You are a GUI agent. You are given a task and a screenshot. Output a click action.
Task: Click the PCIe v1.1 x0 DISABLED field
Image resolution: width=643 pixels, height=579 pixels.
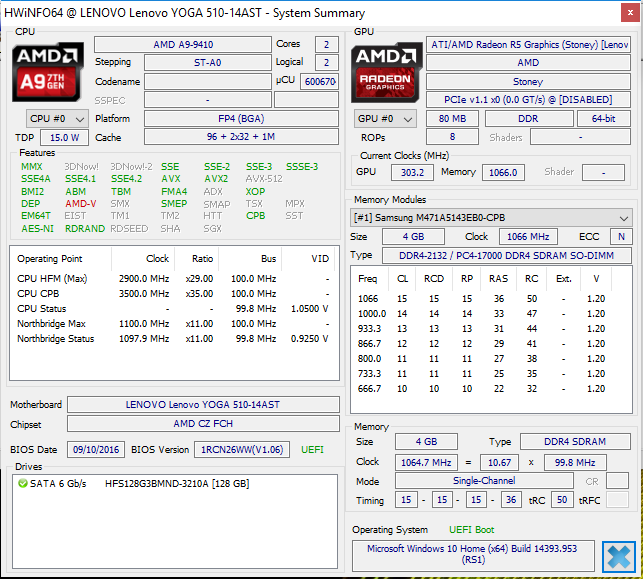pyautogui.click(x=529, y=100)
